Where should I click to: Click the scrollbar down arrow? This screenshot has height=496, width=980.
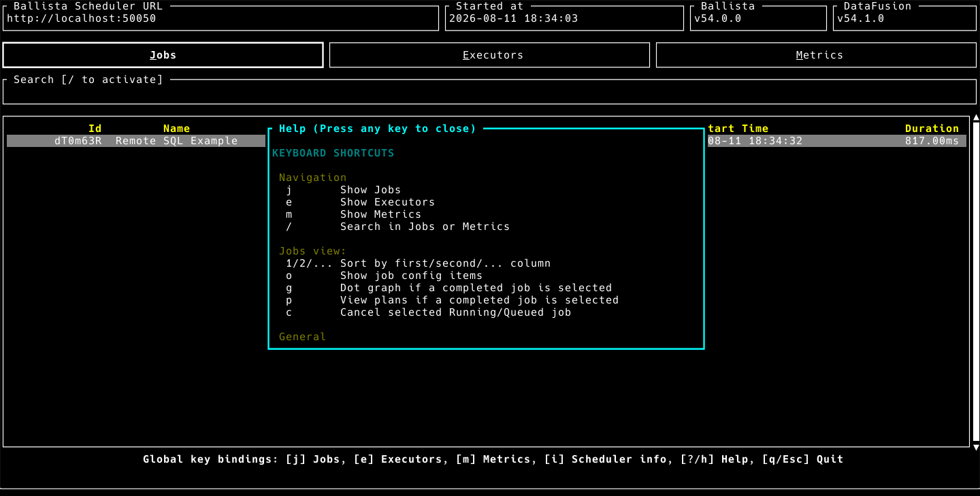tap(977, 447)
